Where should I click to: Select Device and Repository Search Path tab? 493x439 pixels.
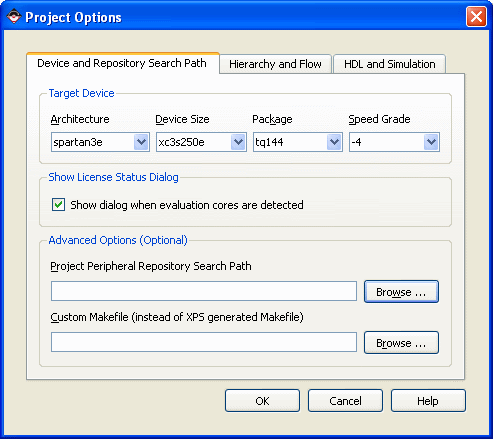pos(122,63)
